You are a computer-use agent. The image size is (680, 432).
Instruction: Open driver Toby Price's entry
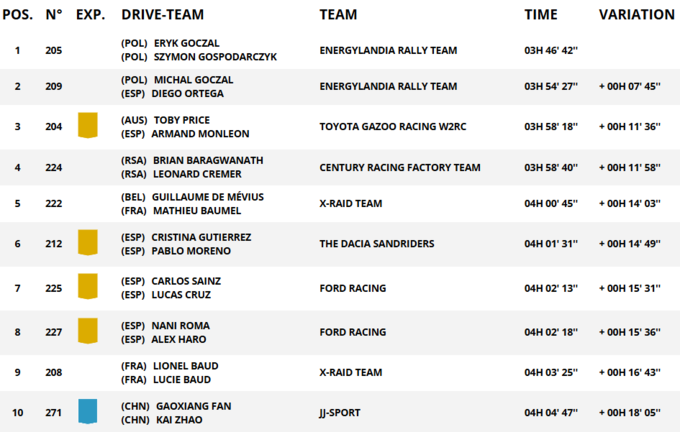[181, 120]
